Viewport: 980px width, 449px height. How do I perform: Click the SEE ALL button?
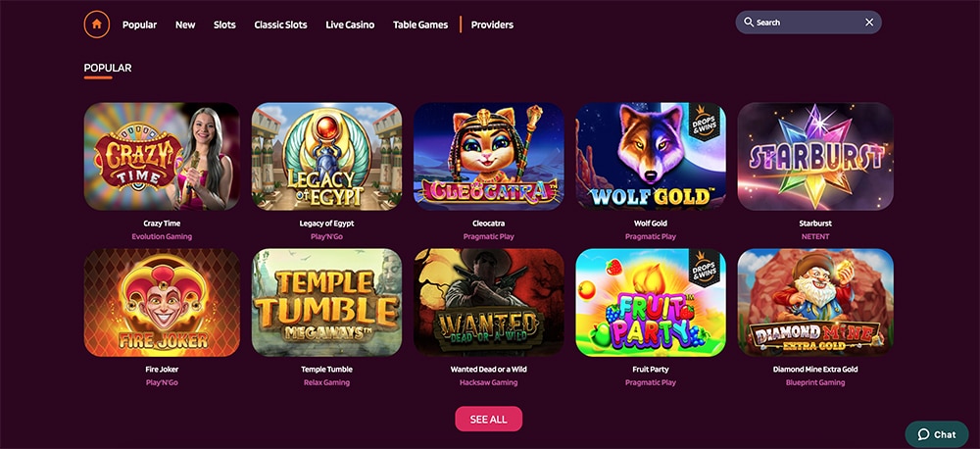coord(489,419)
